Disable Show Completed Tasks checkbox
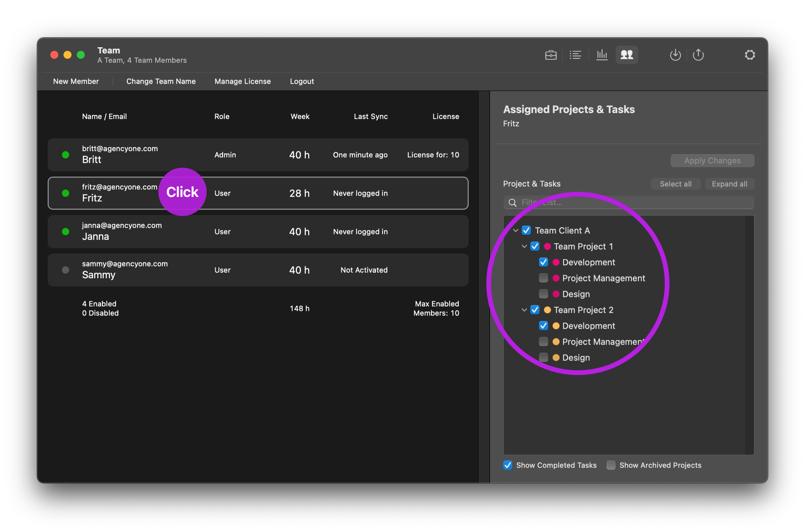The height and width of the screenshot is (532, 805). click(508, 465)
